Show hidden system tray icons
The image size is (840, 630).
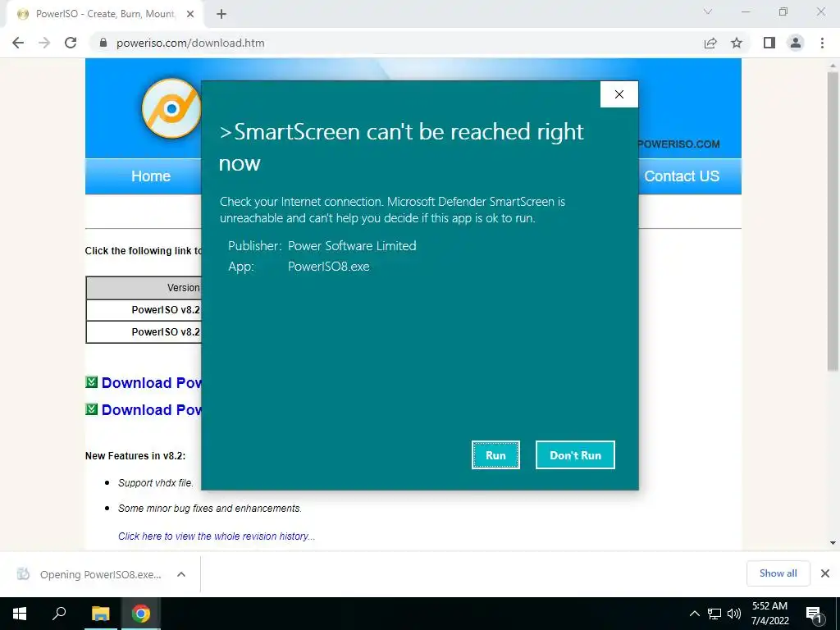coord(694,614)
